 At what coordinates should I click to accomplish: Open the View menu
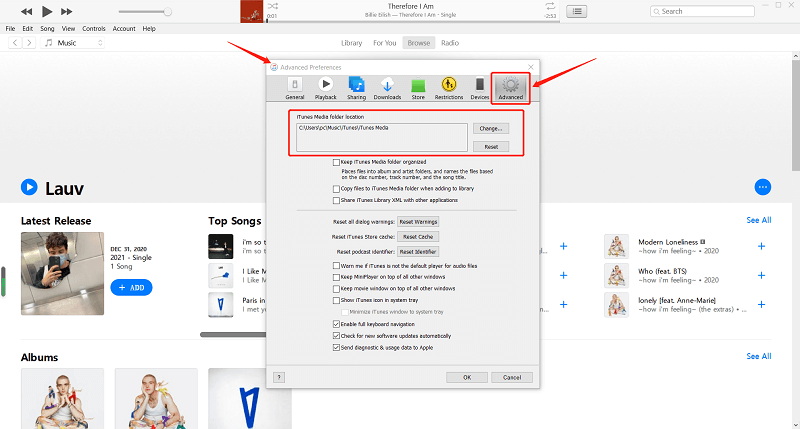[68, 29]
